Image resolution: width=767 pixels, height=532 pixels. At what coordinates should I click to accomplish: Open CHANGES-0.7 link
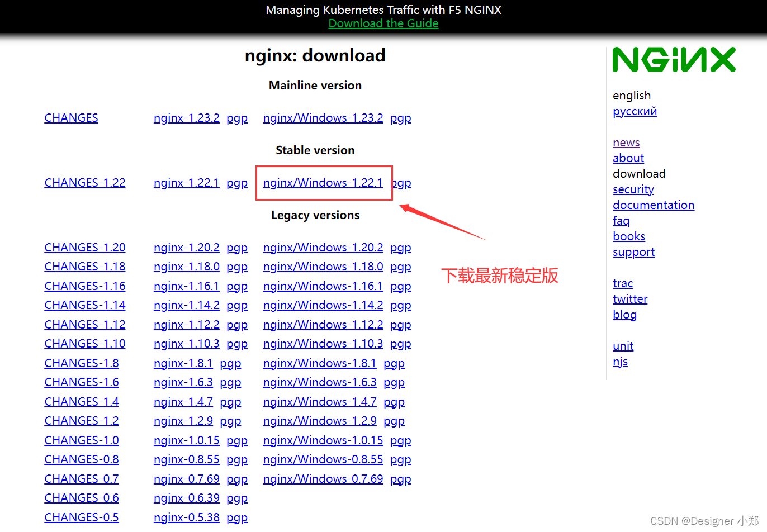click(82, 479)
